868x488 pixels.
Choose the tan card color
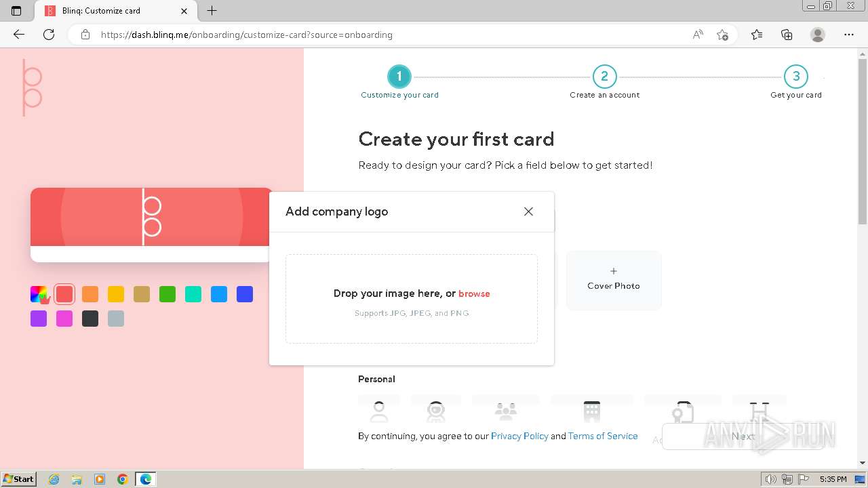click(x=142, y=294)
